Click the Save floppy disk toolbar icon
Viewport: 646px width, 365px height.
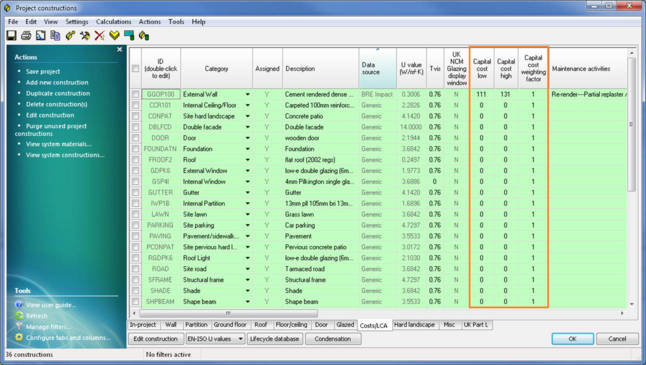pos(11,35)
